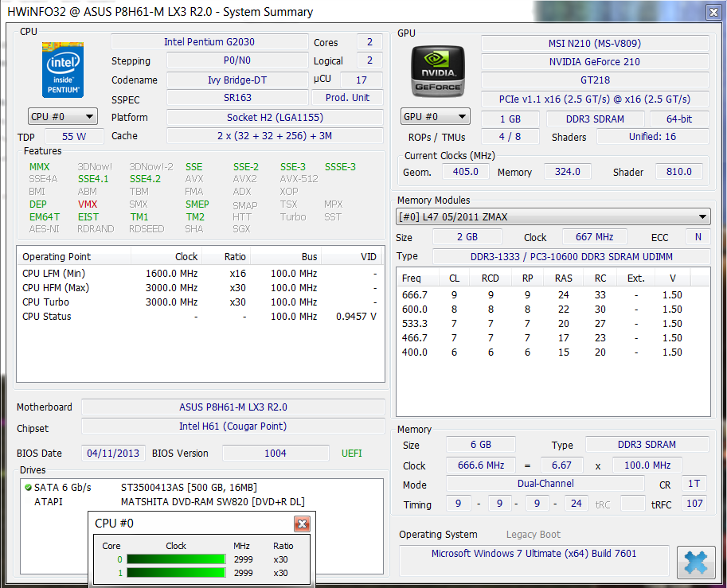This screenshot has width=727, height=588.
Task: Click the Socket H2 (LGA1155) platform field
Action: 275,117
